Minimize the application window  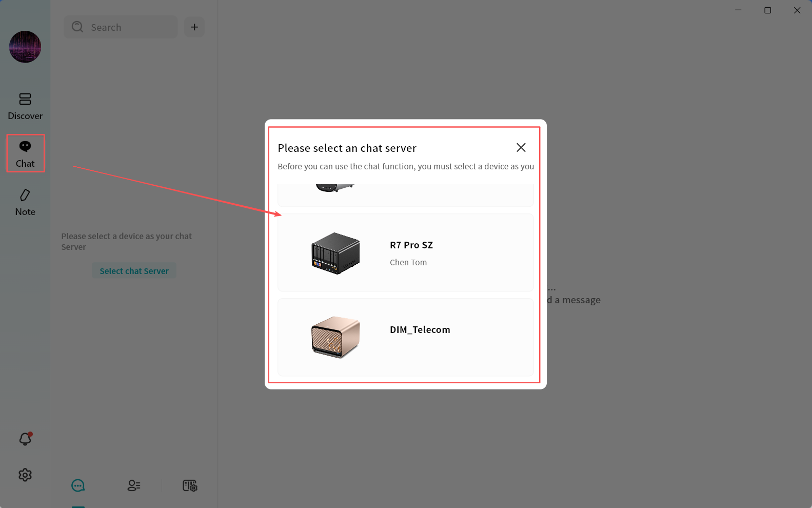(x=738, y=10)
